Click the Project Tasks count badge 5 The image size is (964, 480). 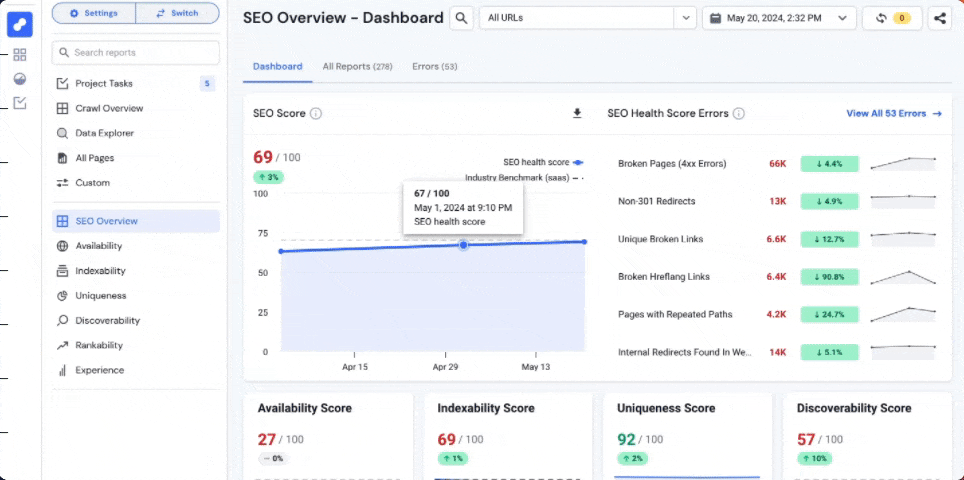coord(207,84)
